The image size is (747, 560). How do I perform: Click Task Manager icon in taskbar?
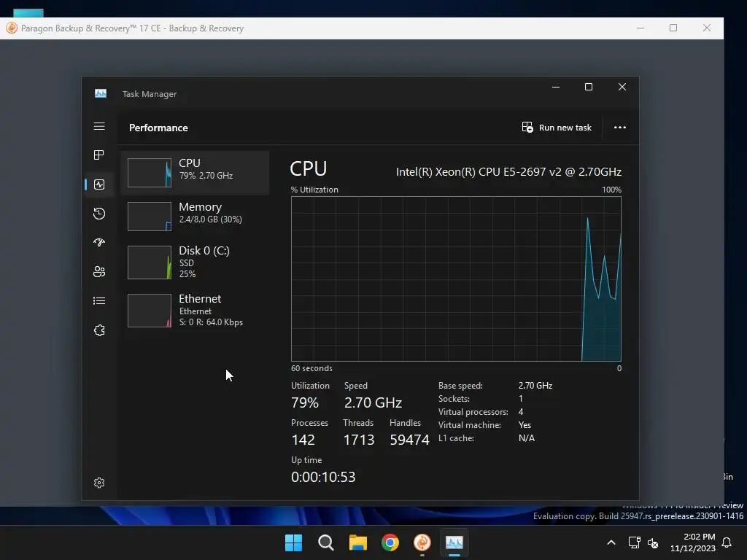tap(454, 542)
